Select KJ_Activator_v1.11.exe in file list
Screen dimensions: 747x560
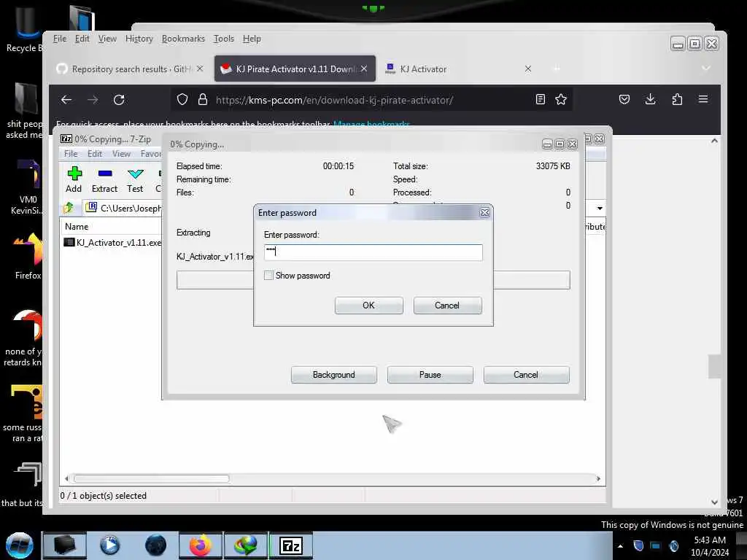pos(112,242)
